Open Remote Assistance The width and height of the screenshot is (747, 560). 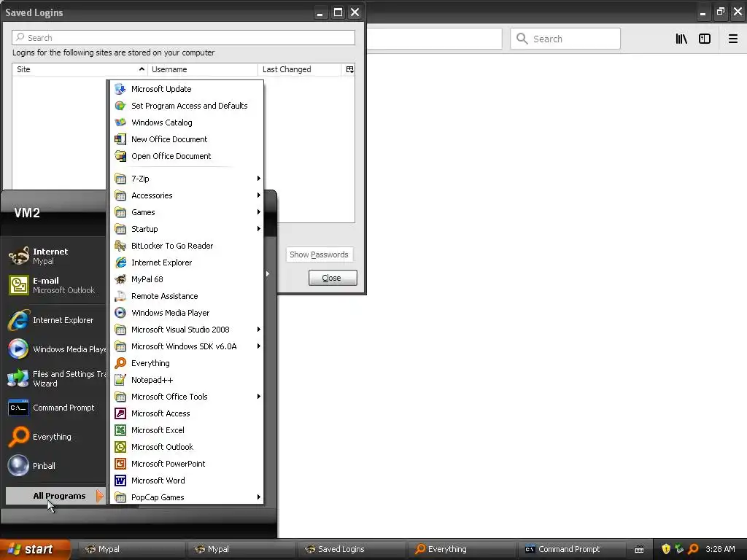[x=187, y=296]
